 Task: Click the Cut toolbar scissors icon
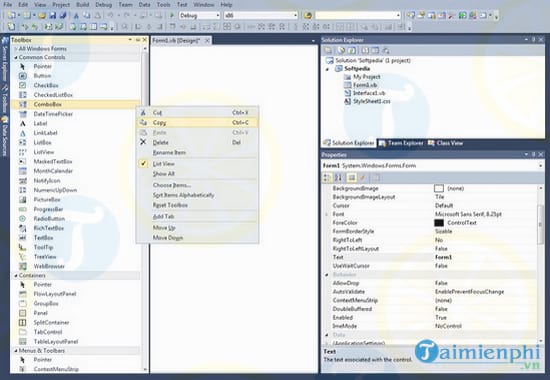[76, 15]
